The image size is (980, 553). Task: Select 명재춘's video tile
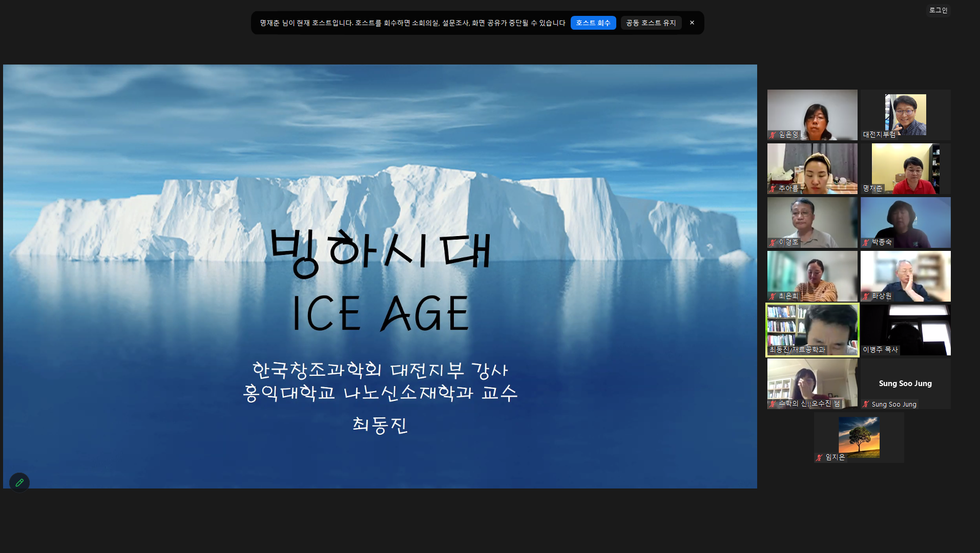point(906,168)
